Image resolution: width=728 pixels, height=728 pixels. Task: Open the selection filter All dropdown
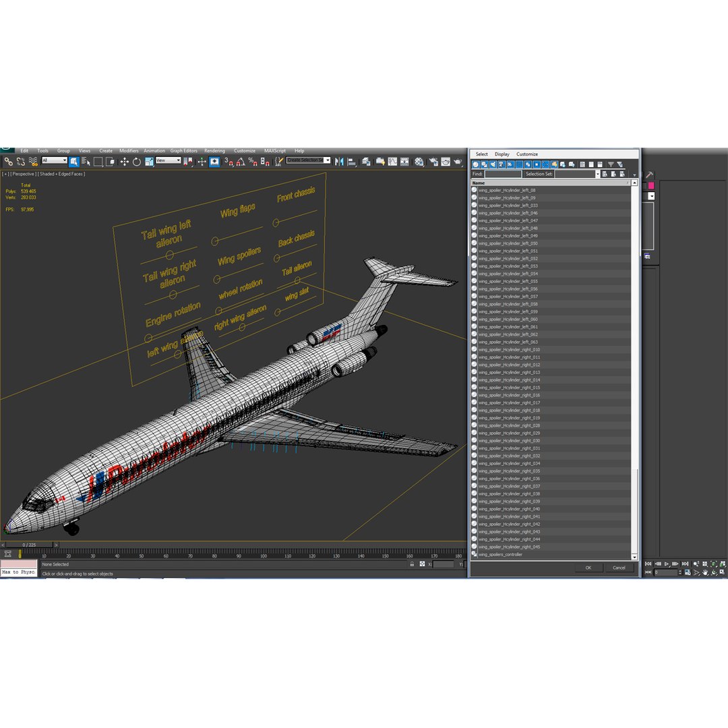(x=55, y=160)
